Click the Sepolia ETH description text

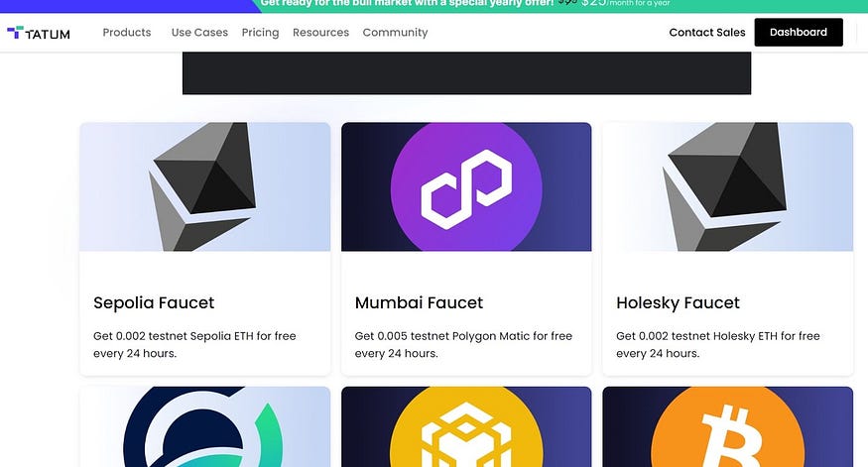pos(194,344)
